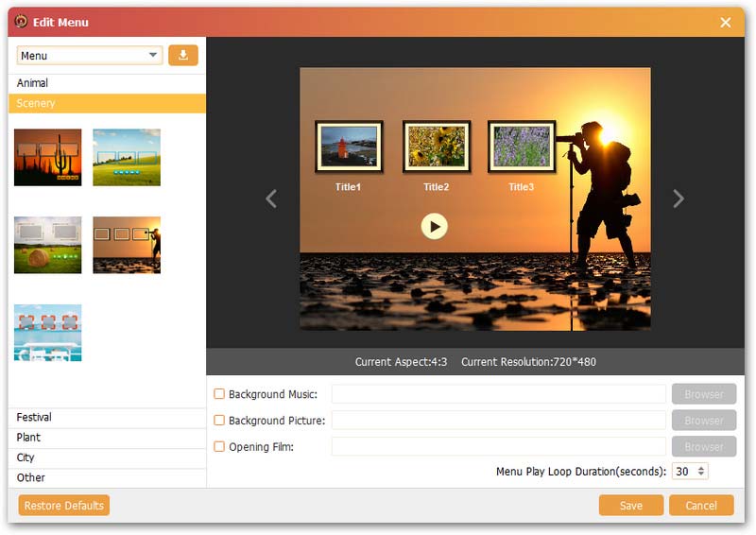This screenshot has width=756, height=535.
Task: Save the menu settings
Action: (x=630, y=506)
